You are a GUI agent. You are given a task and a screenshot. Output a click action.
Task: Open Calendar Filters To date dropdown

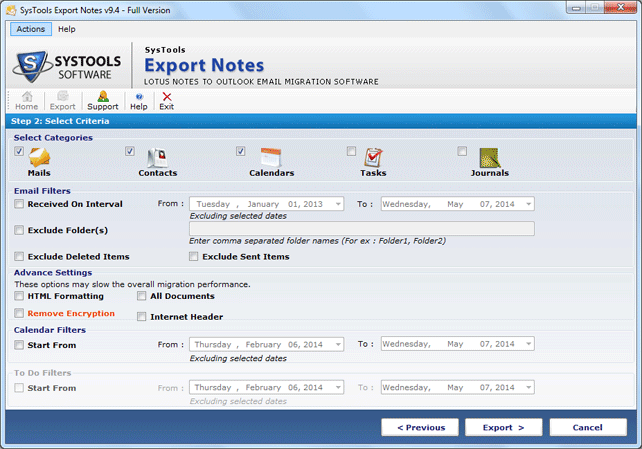[529, 344]
